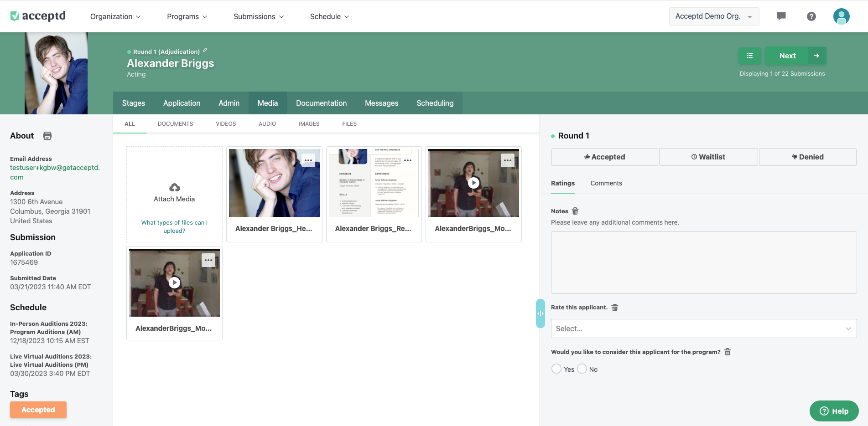Open the more options menu on headshot thumbnail
The height and width of the screenshot is (426, 868).
(x=308, y=160)
